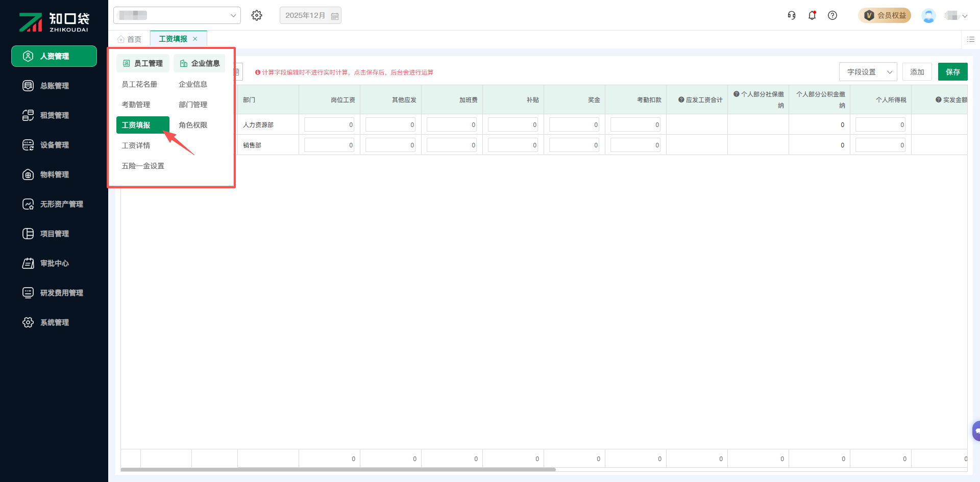Open 角色权限 in the submenu

pos(193,125)
